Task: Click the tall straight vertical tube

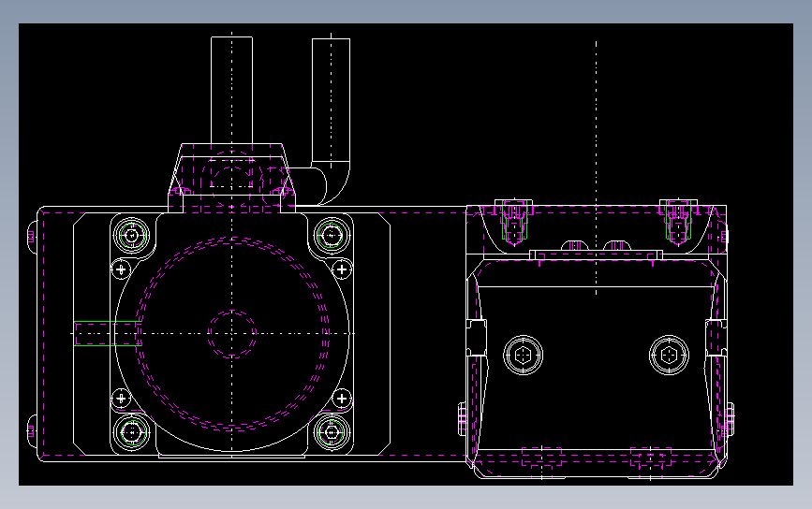Action: coord(231,90)
